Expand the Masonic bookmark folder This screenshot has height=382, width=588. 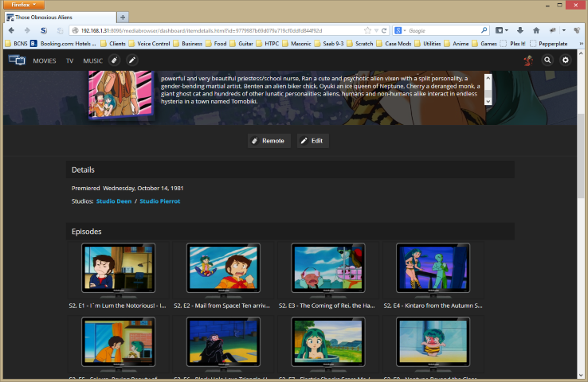(296, 44)
